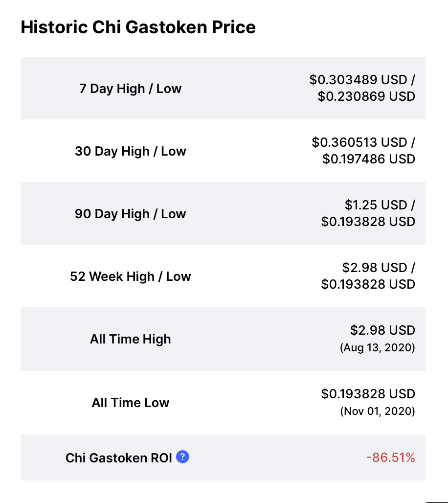
Task: Click the $0.360513 USD thirty-day high value
Action: (359, 142)
